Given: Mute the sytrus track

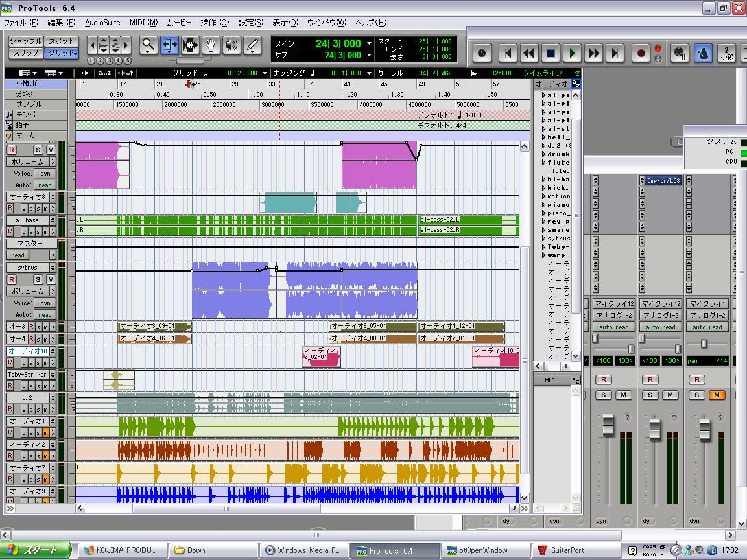Looking at the screenshot, I should tap(51, 279).
